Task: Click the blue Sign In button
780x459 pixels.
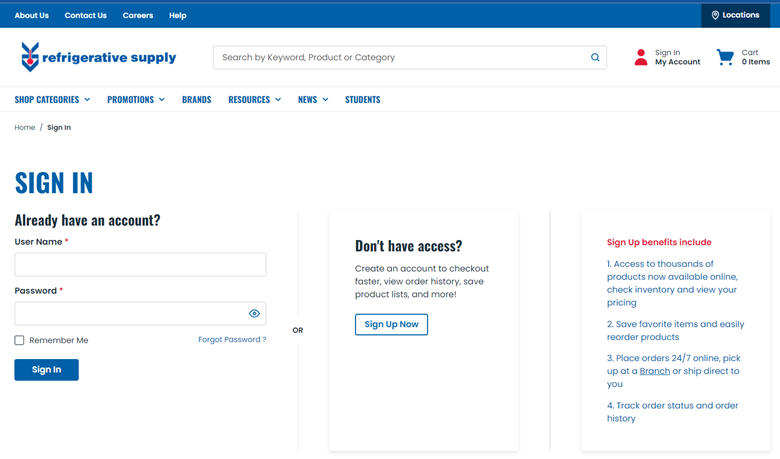Action: coord(46,369)
